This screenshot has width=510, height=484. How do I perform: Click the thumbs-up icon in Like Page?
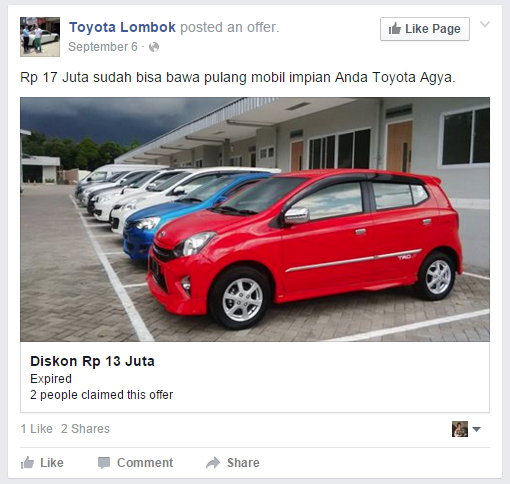(395, 29)
